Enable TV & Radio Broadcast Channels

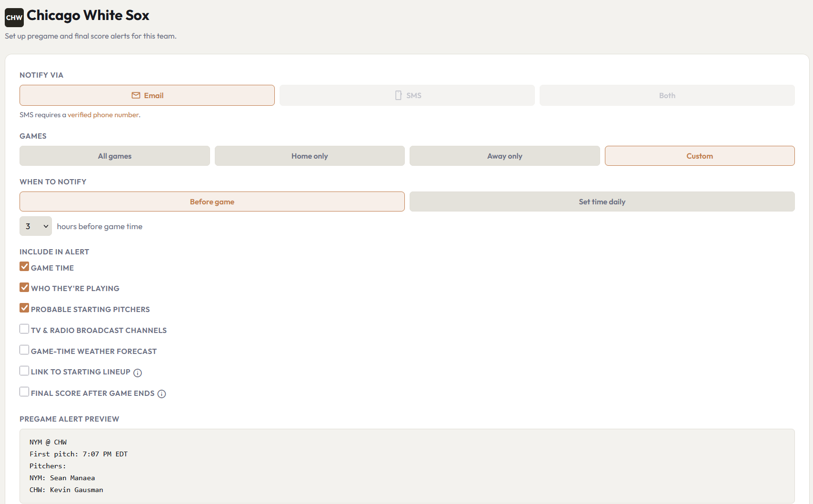24,329
